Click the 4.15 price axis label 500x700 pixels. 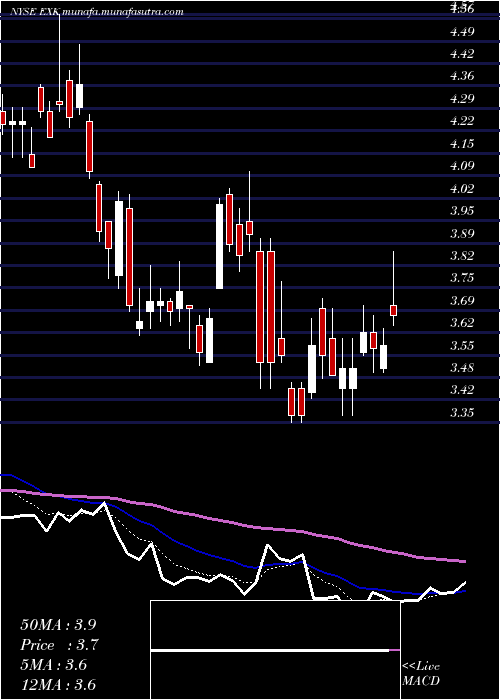(462, 144)
